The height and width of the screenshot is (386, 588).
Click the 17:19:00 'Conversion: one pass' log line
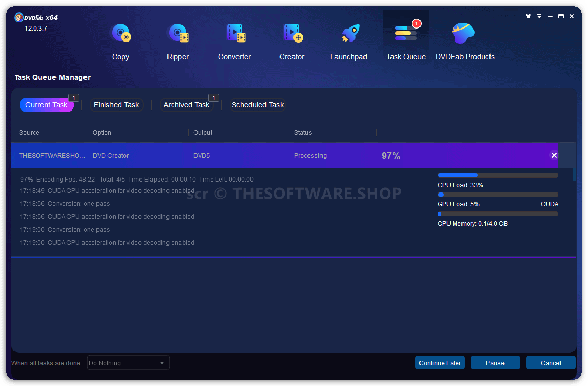click(x=65, y=229)
